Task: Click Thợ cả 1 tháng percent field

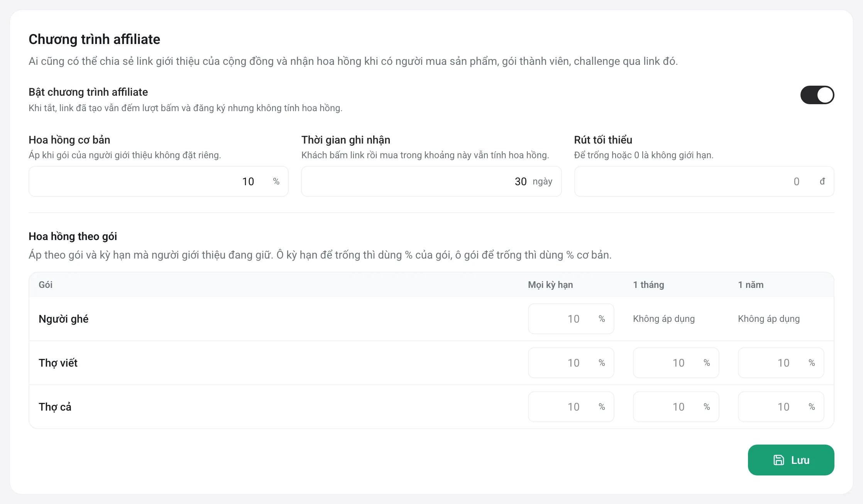Action: tap(676, 407)
